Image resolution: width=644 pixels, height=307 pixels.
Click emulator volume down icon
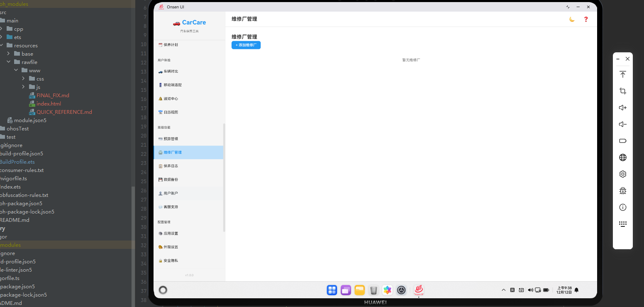[x=622, y=124]
